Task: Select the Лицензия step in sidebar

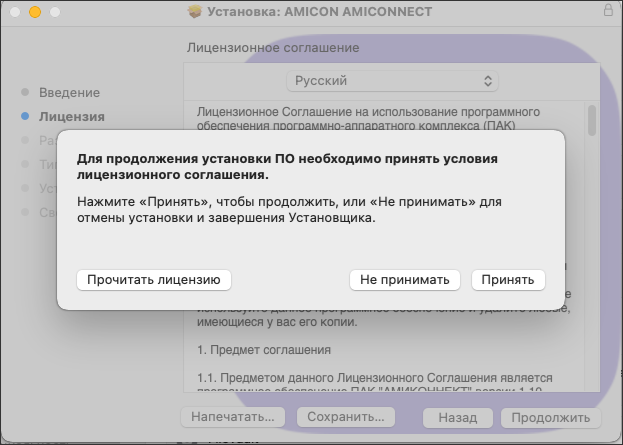Action: click(x=72, y=116)
